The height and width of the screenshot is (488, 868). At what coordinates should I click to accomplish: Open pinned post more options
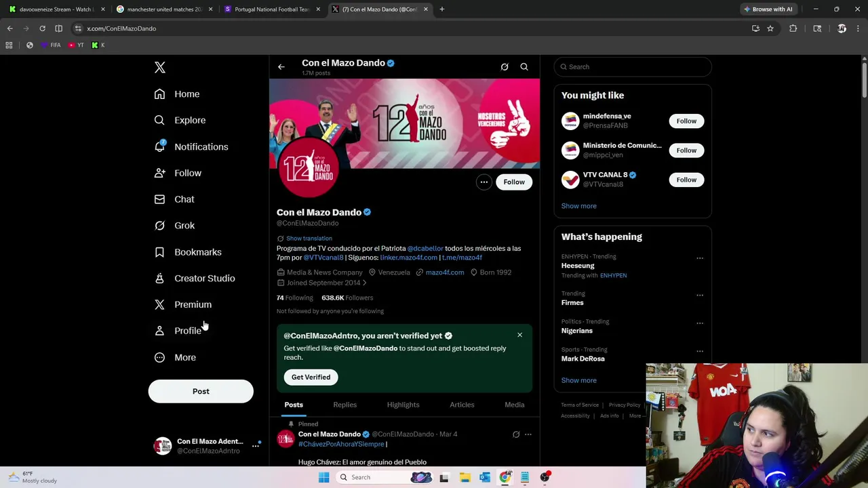(528, 434)
